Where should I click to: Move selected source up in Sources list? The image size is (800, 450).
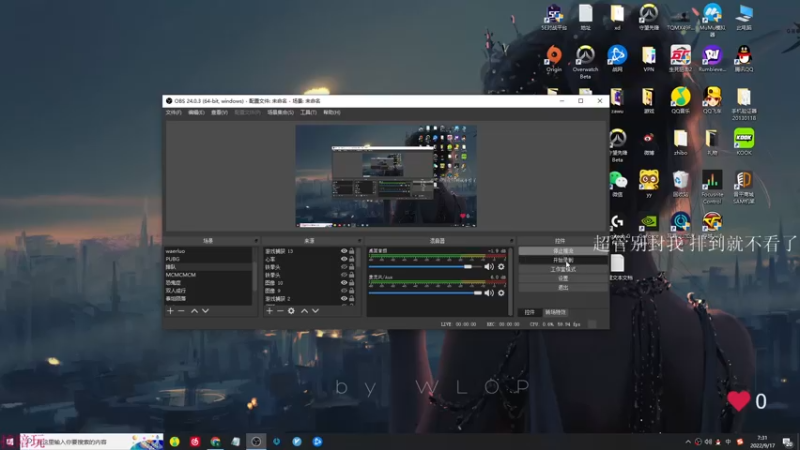coord(305,311)
